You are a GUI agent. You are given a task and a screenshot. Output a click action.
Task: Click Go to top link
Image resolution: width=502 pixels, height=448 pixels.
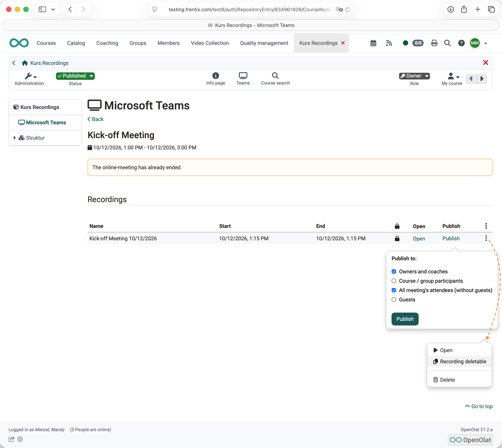tap(479, 406)
